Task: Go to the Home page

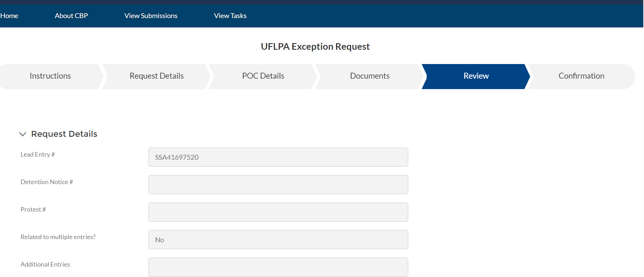Action: tap(9, 16)
